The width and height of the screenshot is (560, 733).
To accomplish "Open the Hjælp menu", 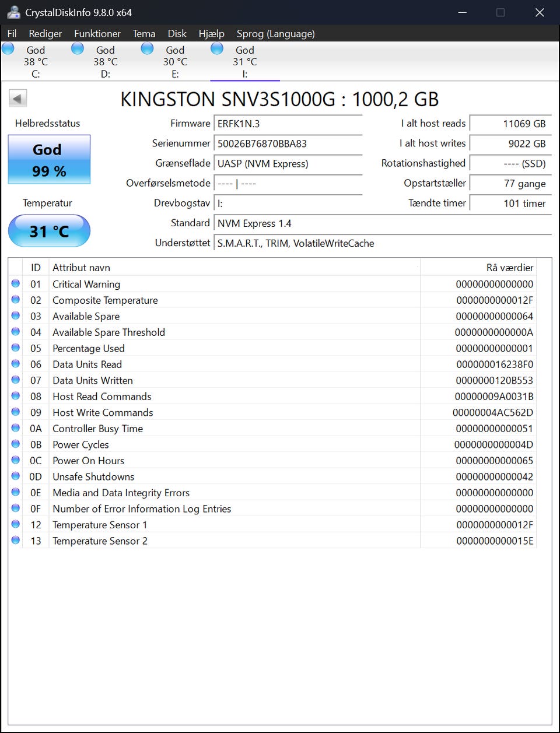I will (211, 33).
